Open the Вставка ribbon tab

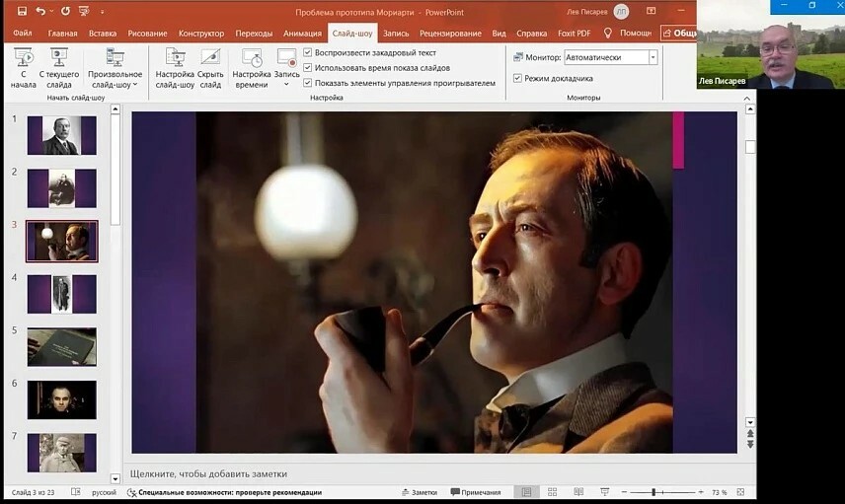click(x=103, y=33)
